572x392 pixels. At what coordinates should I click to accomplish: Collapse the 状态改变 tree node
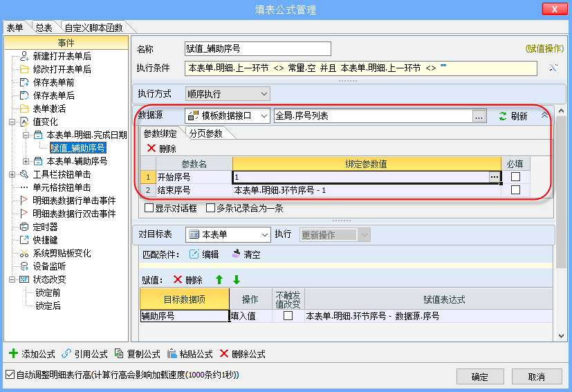click(x=12, y=280)
